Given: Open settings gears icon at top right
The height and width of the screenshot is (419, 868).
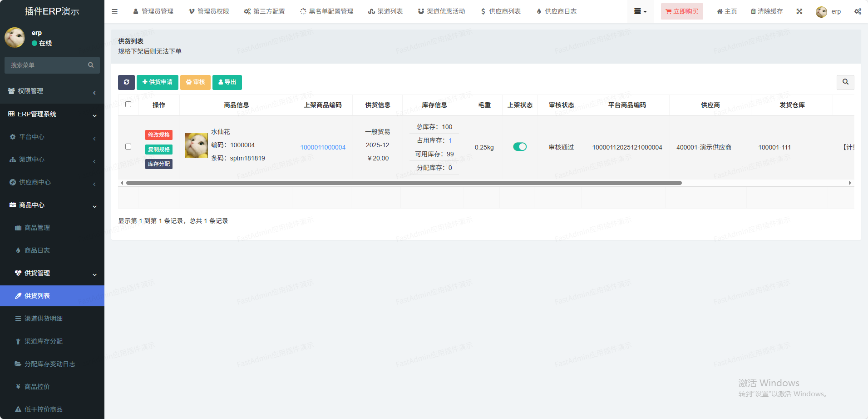Looking at the screenshot, I should point(858,11).
